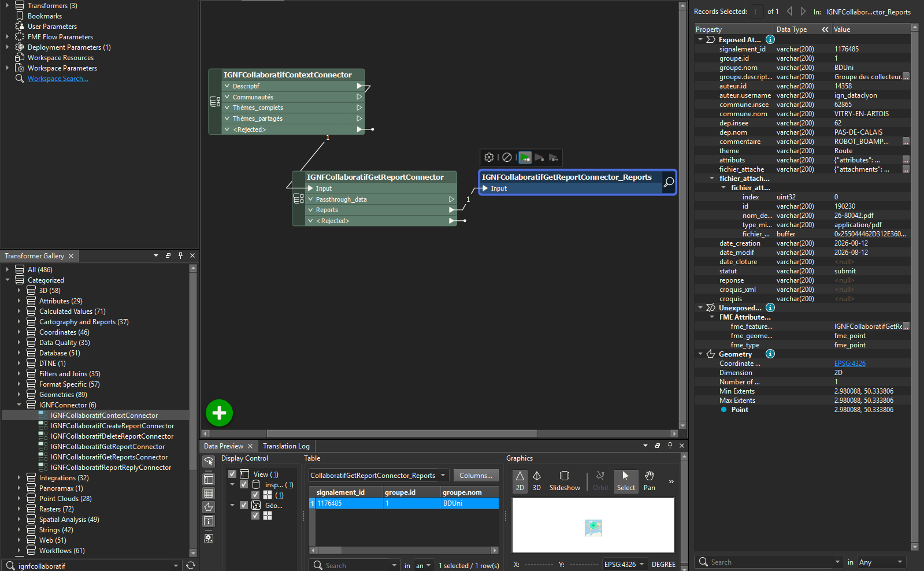Image resolution: width=924 pixels, height=571 pixels.
Task: Collapse the insp... tree node
Action: (x=232, y=484)
